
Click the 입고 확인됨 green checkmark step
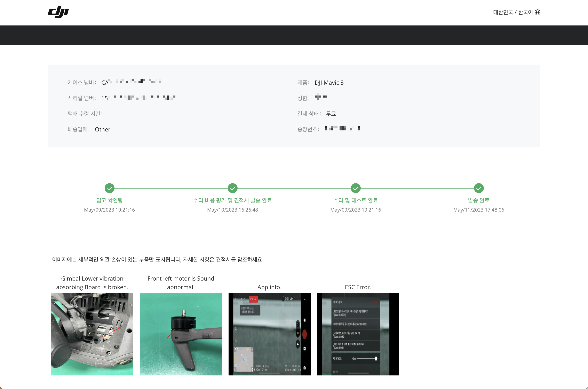109,188
